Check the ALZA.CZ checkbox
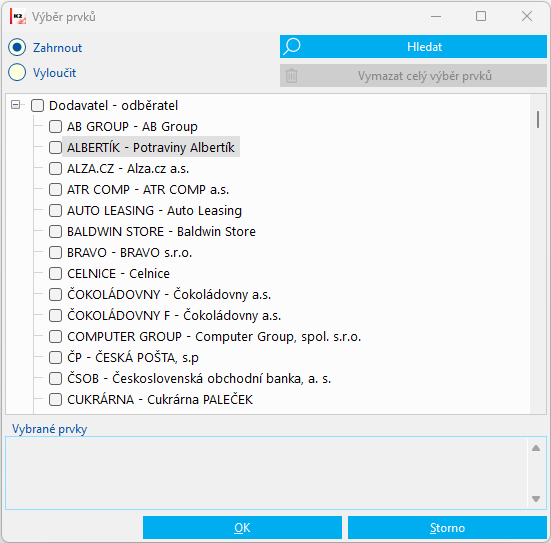 55,168
